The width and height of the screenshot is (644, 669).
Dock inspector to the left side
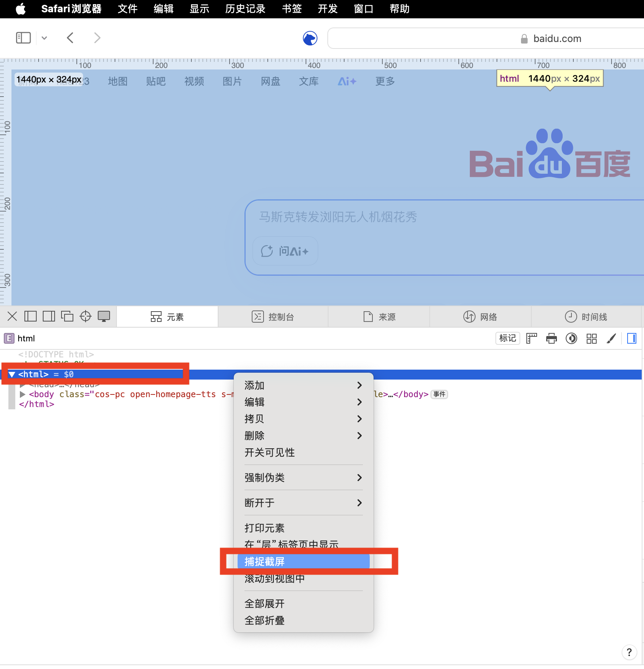31,316
